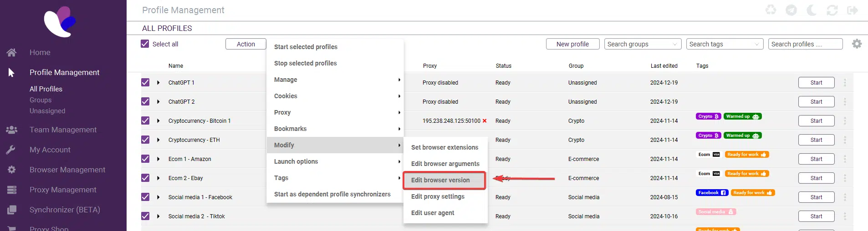This screenshot has height=231, width=868.
Task: Expand the Cryptocurrency - ETH row arrow
Action: click(x=158, y=140)
